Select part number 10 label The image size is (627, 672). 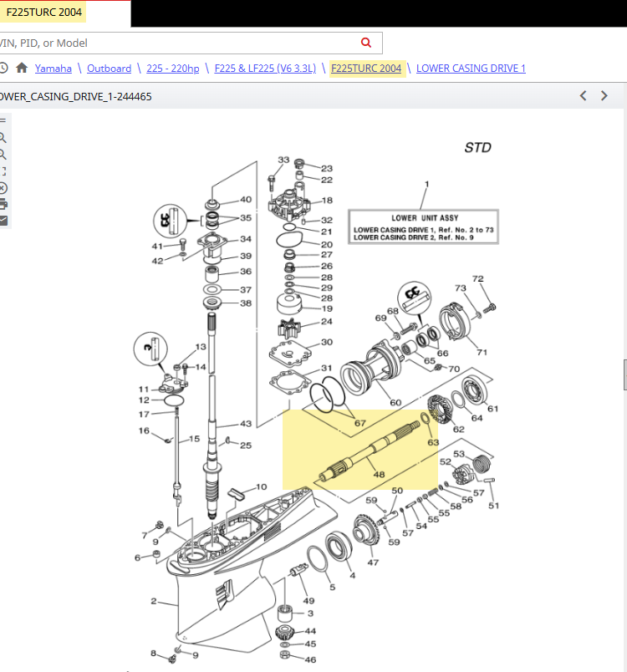click(x=262, y=486)
